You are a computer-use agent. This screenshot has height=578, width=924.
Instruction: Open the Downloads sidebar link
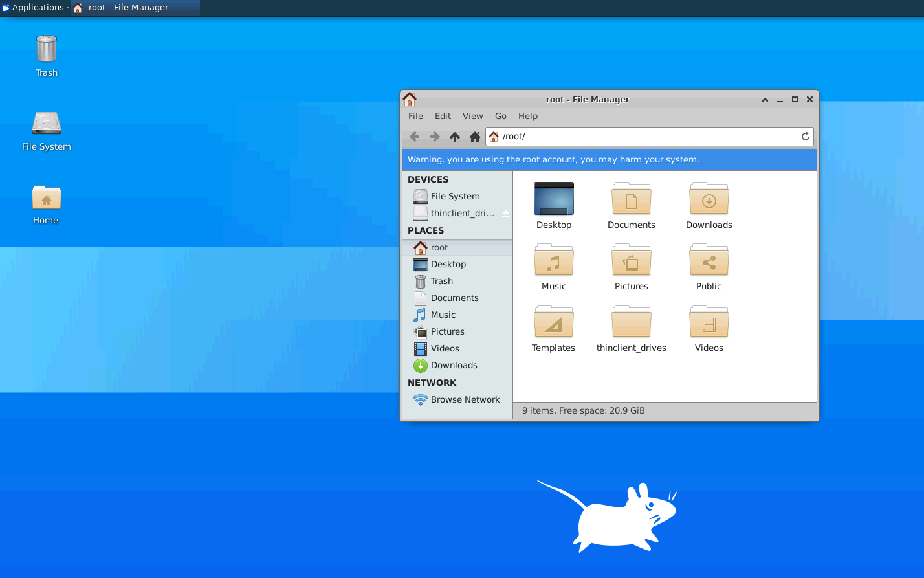pos(452,365)
